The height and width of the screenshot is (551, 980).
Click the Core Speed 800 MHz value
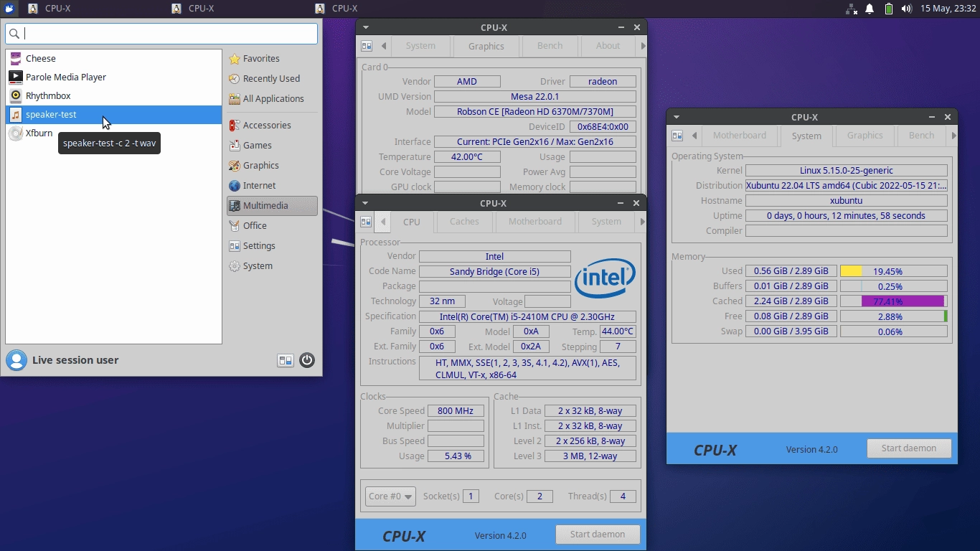456,411
